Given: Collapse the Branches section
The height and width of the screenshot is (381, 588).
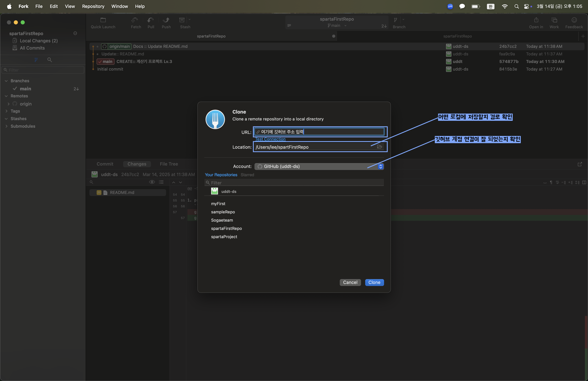Looking at the screenshot, I should [6, 81].
